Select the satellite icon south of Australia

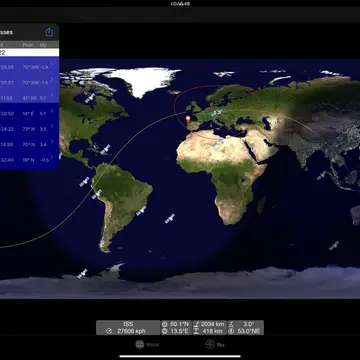click(x=334, y=246)
